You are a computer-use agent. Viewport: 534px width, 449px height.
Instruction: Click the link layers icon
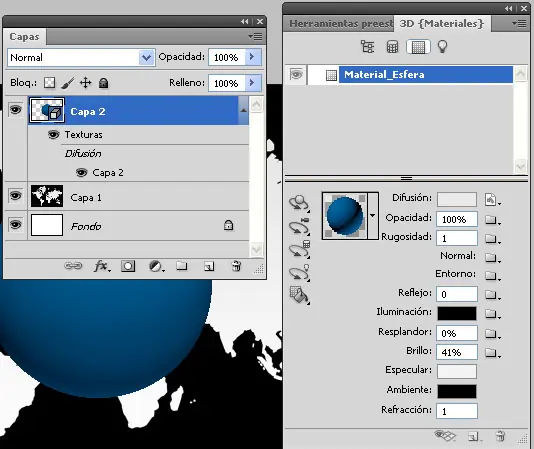pyautogui.click(x=73, y=266)
